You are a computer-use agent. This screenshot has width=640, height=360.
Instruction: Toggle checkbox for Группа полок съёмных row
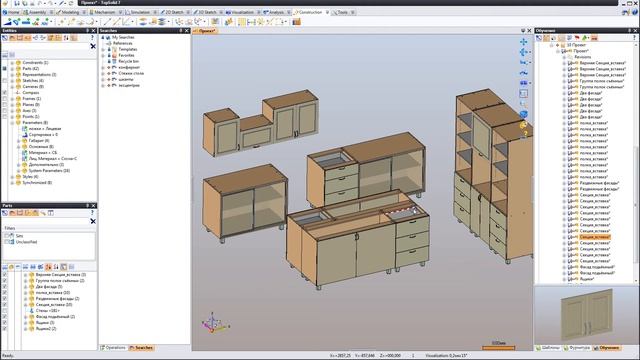5,281
